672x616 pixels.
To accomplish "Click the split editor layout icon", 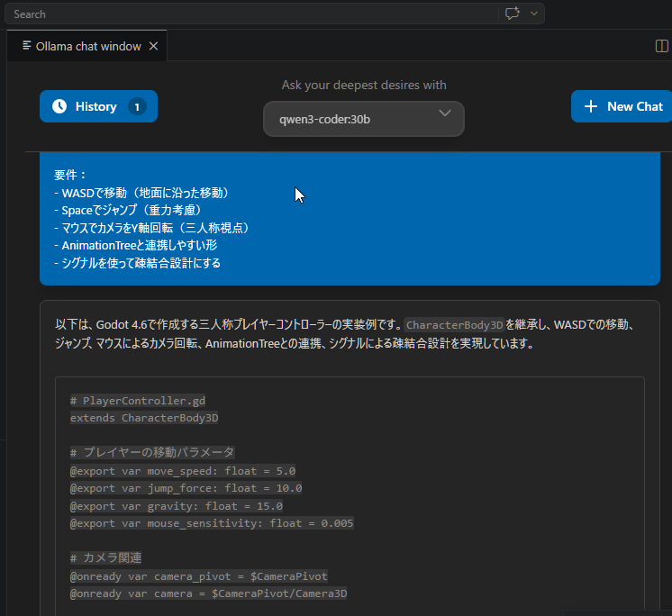I will pyautogui.click(x=662, y=46).
